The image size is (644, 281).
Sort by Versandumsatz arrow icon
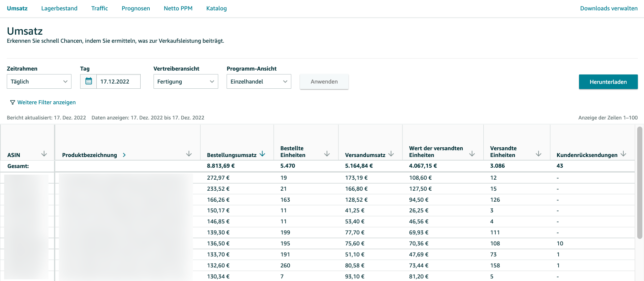click(x=391, y=154)
